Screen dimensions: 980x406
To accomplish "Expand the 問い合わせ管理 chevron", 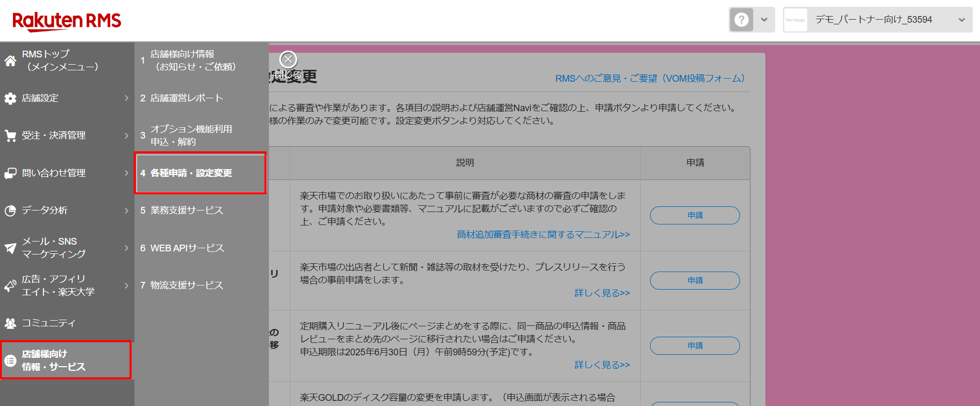I will click(x=127, y=173).
